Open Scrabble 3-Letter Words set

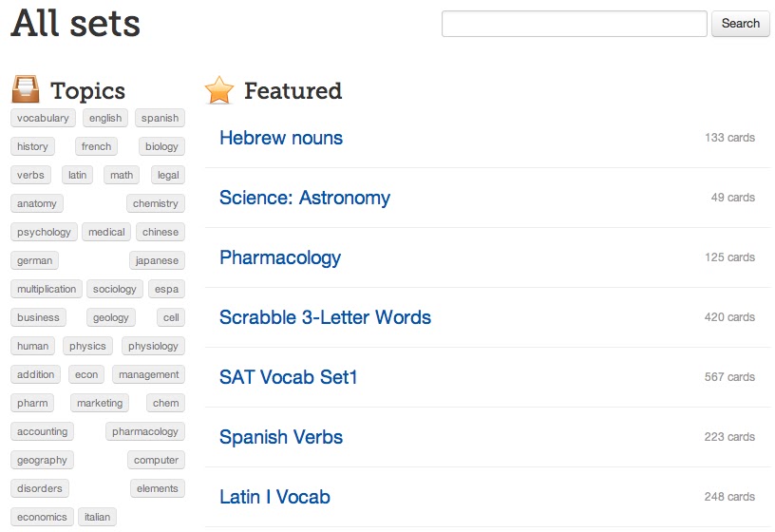tap(325, 317)
